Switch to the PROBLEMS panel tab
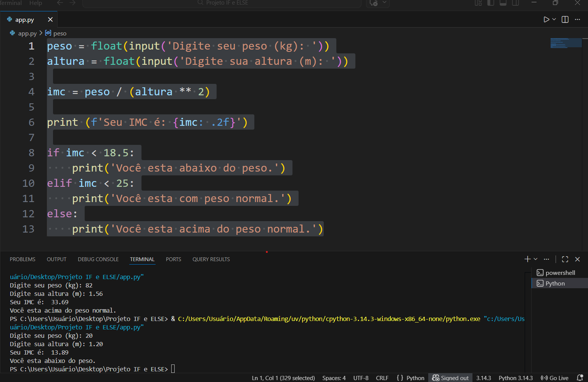 [x=22, y=259]
